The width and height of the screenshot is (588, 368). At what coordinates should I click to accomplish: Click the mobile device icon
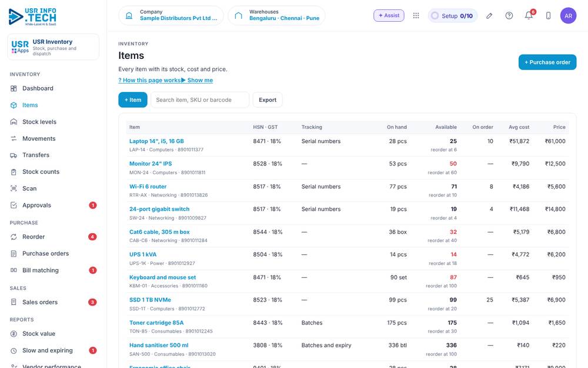click(548, 15)
